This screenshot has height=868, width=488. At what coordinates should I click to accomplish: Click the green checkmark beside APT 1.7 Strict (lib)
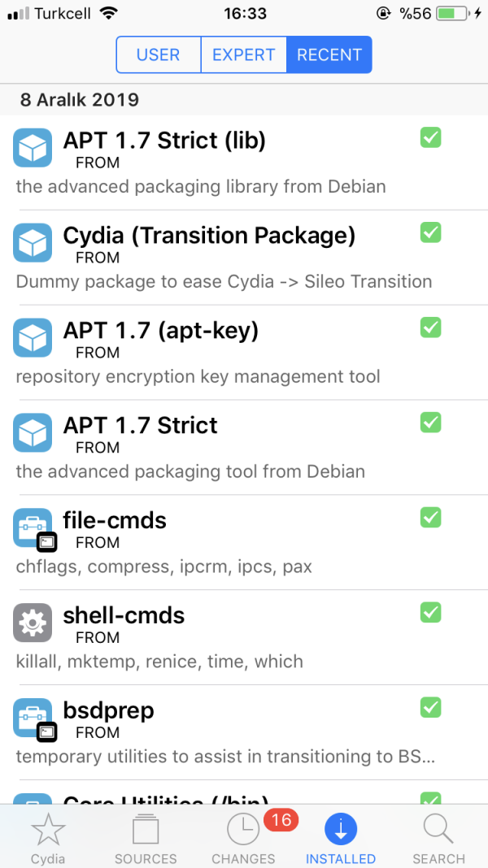(x=430, y=137)
